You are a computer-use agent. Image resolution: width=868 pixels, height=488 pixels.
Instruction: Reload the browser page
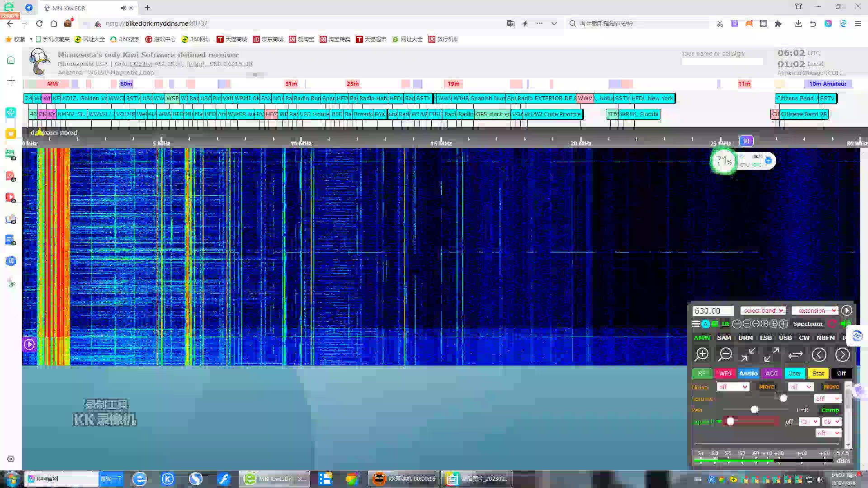39,23
